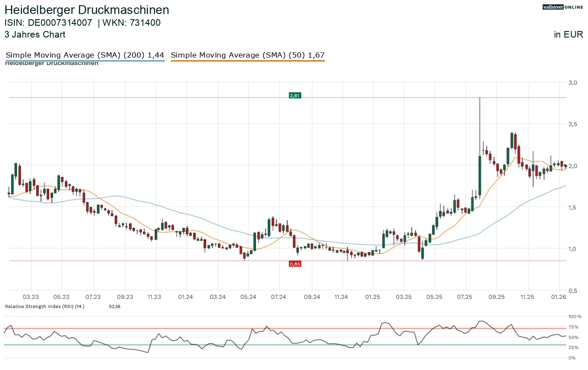Click the blue line under SMA (200) legend
Viewport: 588px width, 370px height.
click(85, 61)
